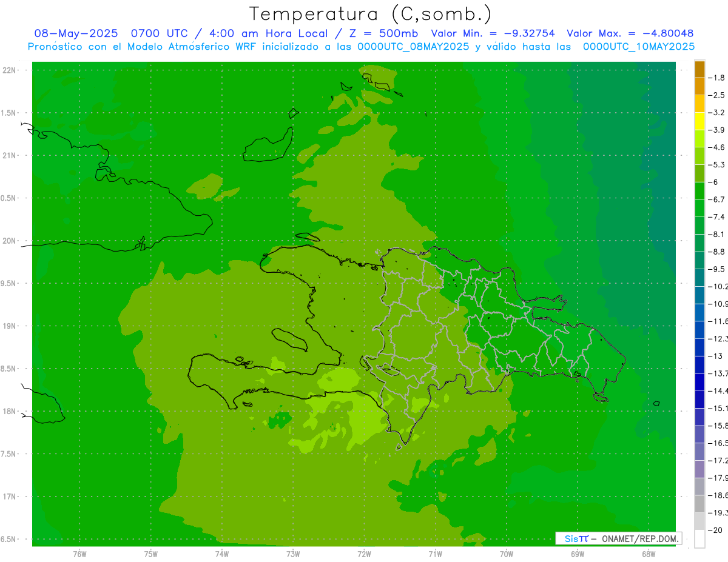Click the 'ONAMET/REP.DOM.' credit label

coord(640,538)
